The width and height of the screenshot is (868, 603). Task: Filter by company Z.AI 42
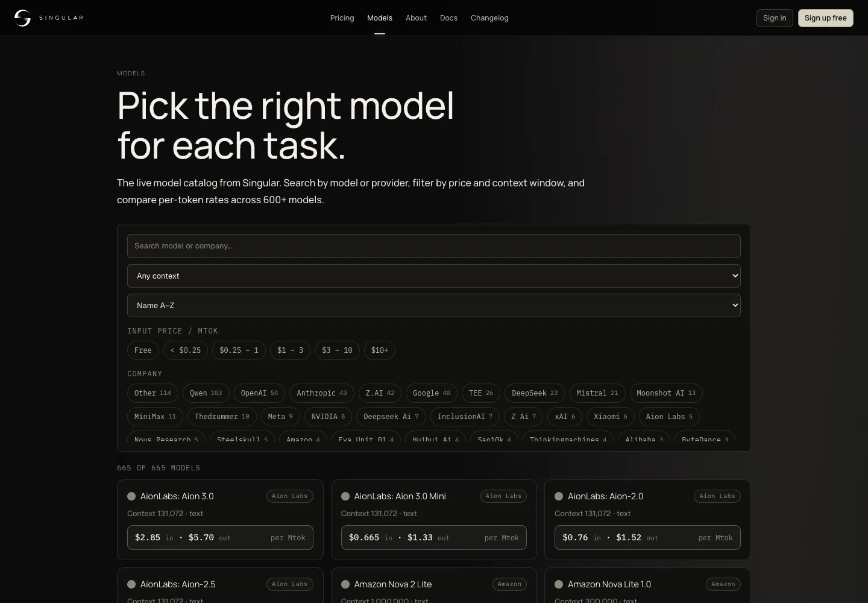(380, 393)
